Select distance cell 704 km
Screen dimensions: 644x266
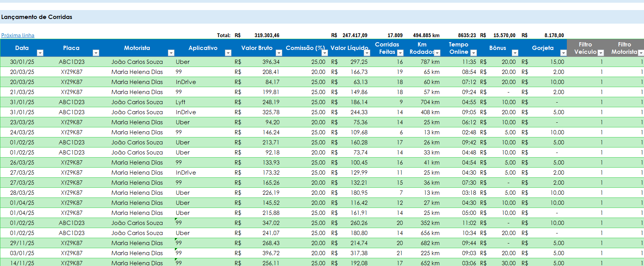(430, 102)
